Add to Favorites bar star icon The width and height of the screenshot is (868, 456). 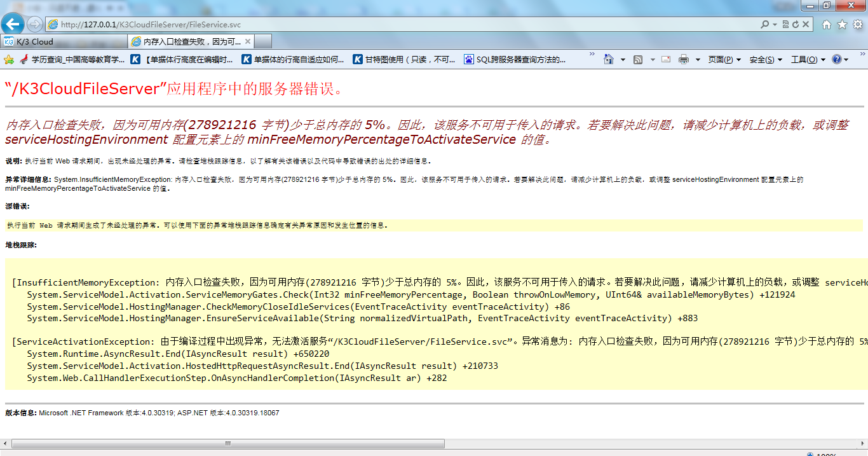[9, 59]
